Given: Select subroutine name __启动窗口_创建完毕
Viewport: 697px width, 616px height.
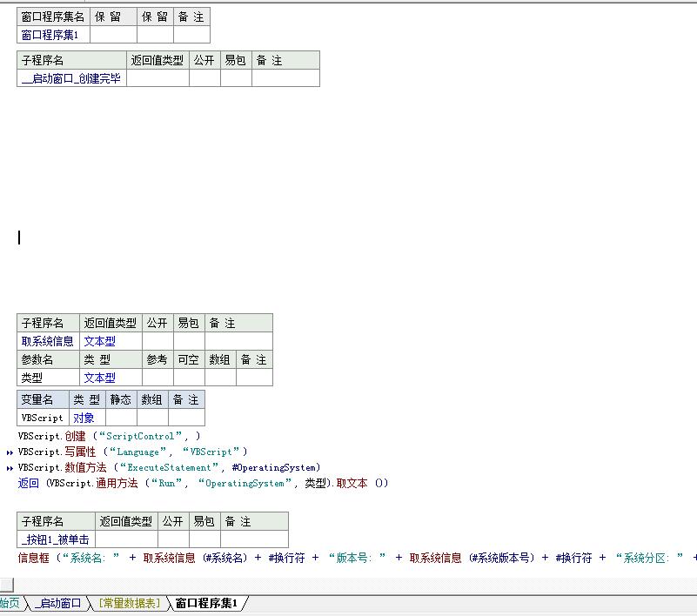Looking at the screenshot, I should pyautogui.click(x=71, y=78).
